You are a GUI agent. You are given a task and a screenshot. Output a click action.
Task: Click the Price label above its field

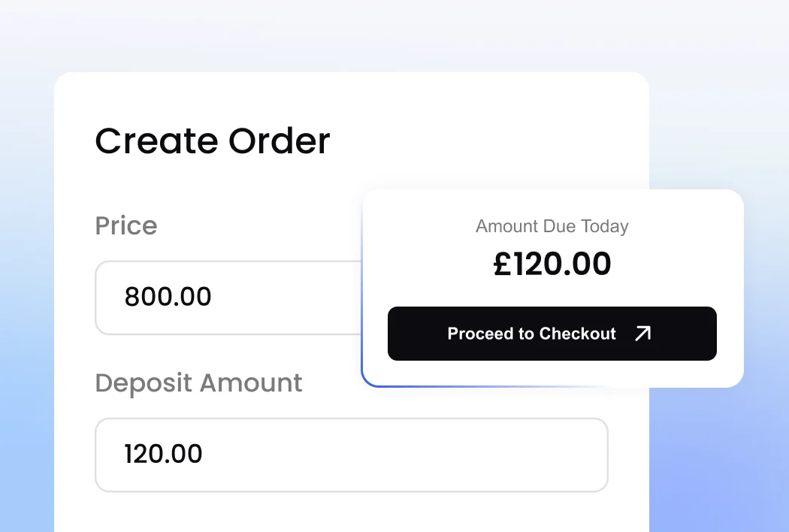pyautogui.click(x=125, y=225)
